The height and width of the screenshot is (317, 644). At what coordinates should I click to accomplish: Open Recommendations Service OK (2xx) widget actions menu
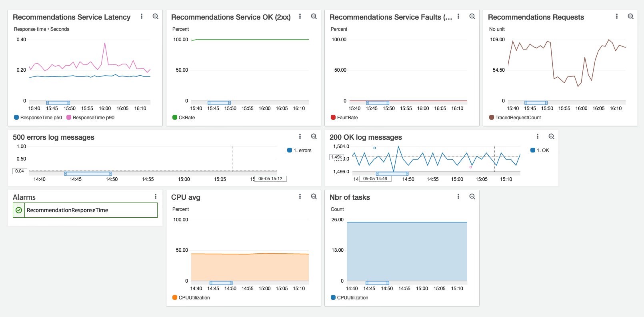coord(300,16)
